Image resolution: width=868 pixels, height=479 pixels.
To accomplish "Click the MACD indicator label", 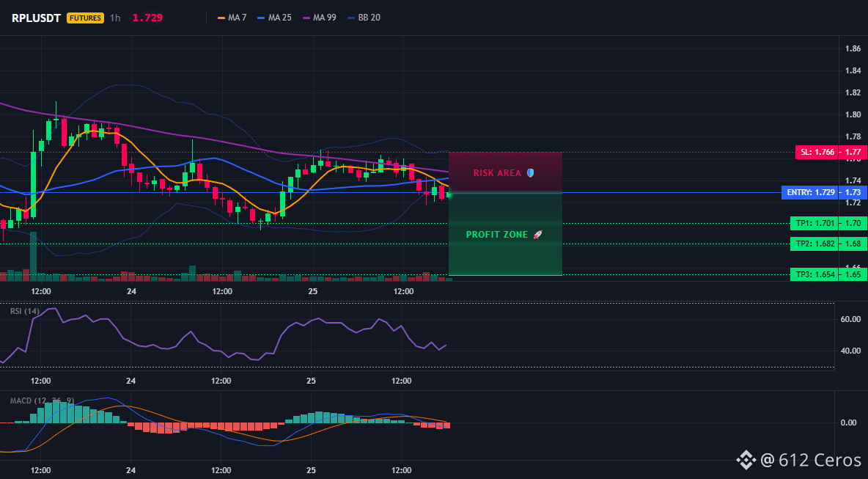I will pos(42,401).
